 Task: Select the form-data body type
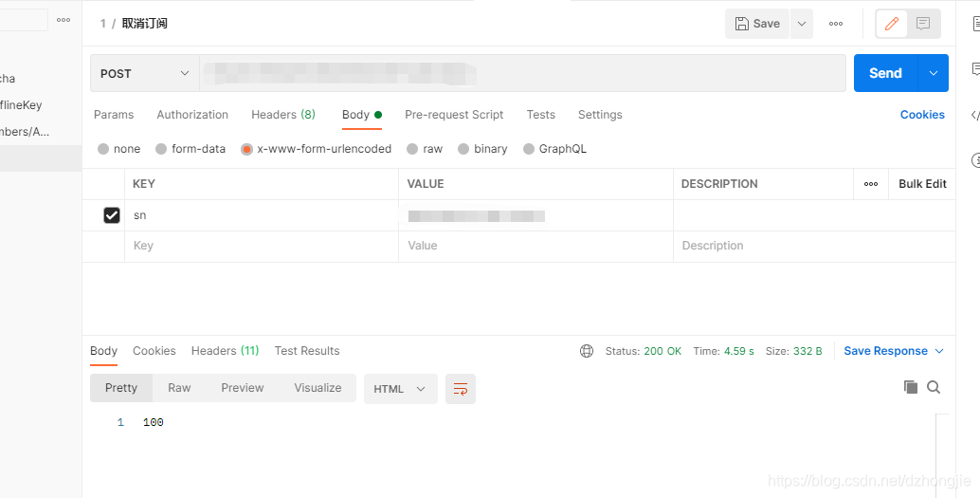191,149
